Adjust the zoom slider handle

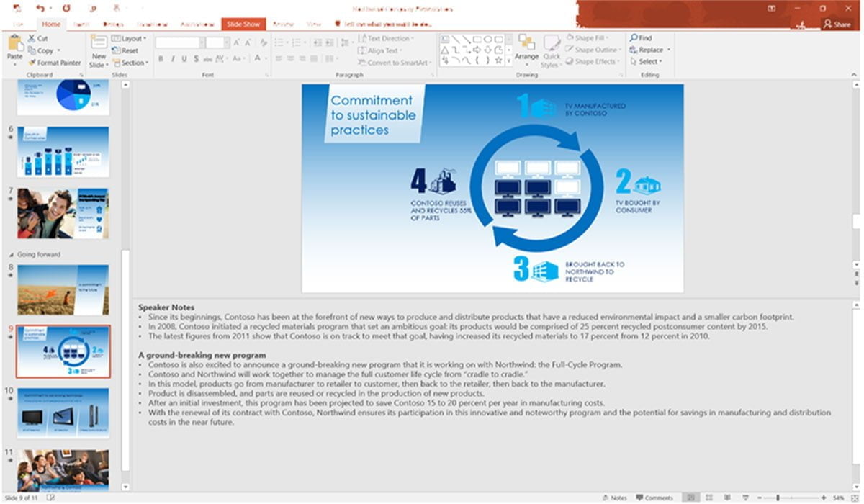(778, 498)
